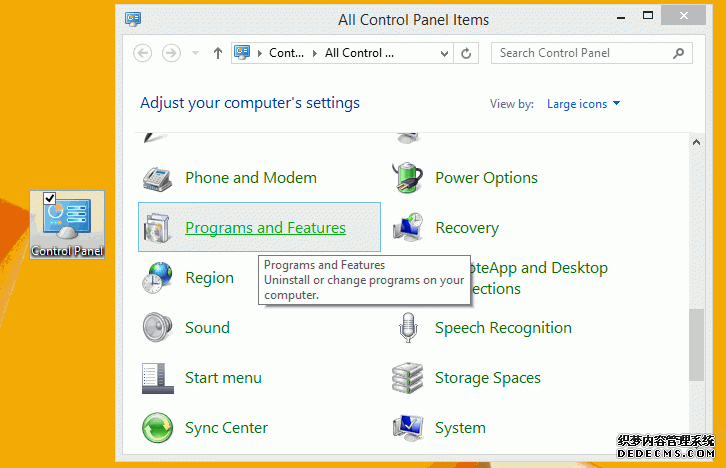726x468 pixels.
Task: Open Region link
Action: coord(209,278)
